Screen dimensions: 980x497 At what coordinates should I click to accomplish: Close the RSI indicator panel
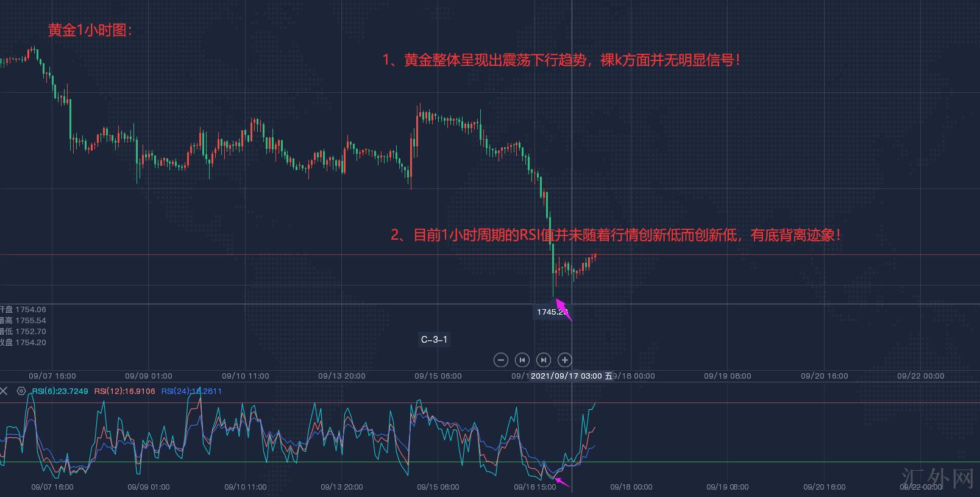coord(4,391)
